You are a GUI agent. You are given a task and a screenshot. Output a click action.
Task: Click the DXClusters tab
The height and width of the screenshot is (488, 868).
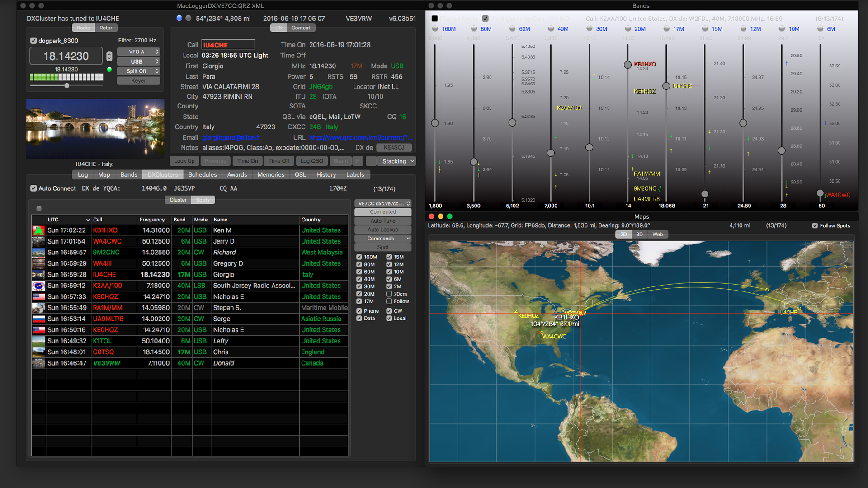[163, 174]
